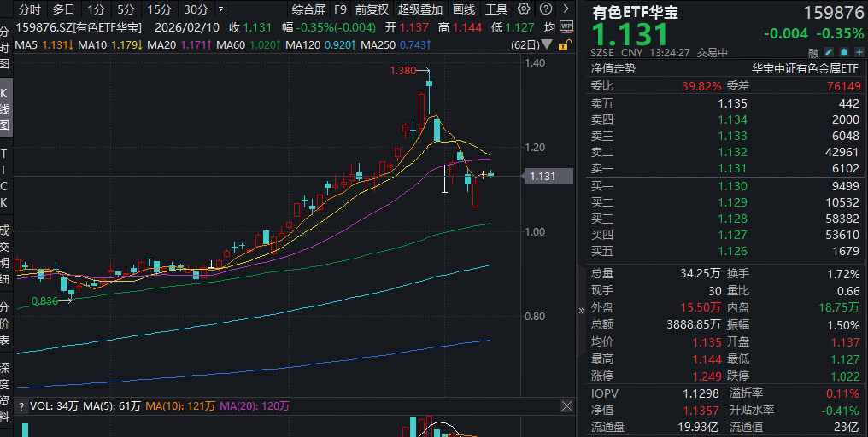Collapse the right quote panel with double arrow
The height and width of the screenshot is (437, 868).
point(582,310)
